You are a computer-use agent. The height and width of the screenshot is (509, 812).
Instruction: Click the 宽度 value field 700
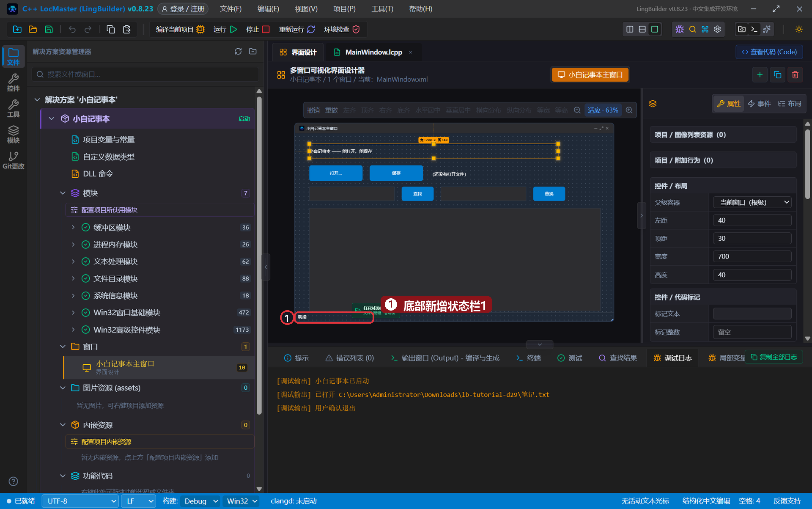pos(752,256)
